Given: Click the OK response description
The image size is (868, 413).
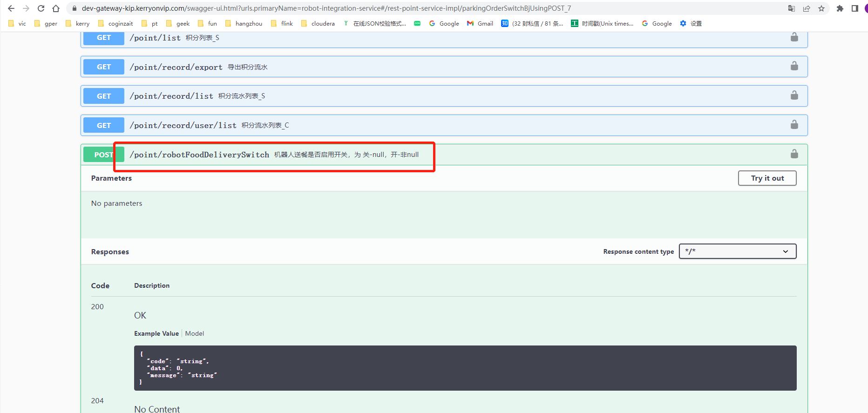Looking at the screenshot, I should click(140, 315).
